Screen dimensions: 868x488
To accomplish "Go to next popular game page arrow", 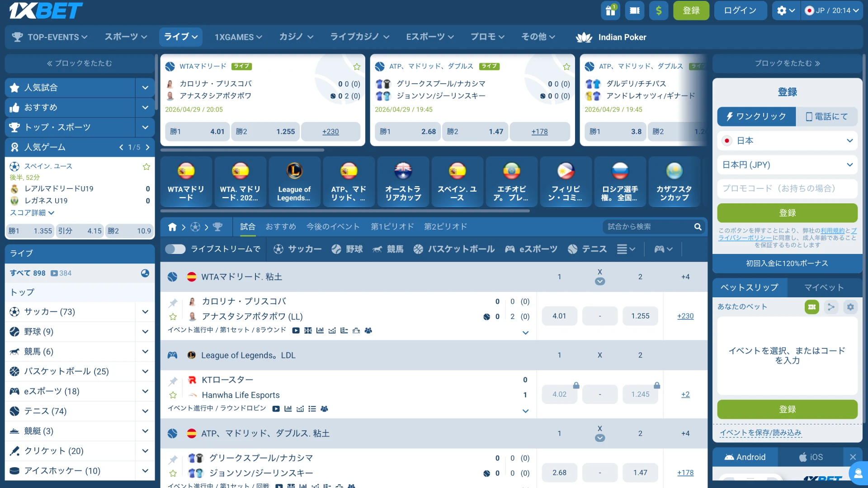I will click(147, 147).
